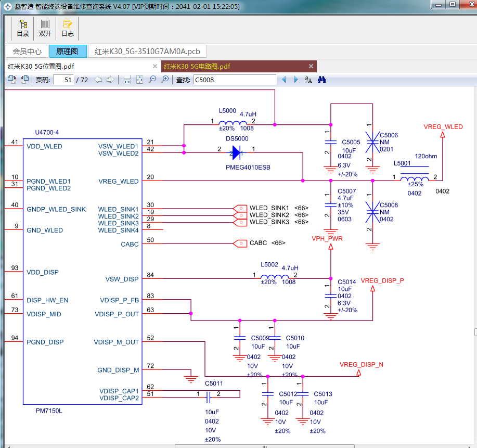Toggle the match case search option
This screenshot has height=448, width=477.
[x=308, y=80]
